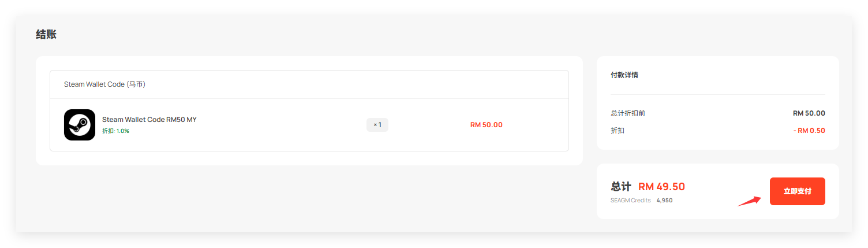868x248 pixels.
Task: Click the 总计折扣前 subtotal label
Action: 628,113
